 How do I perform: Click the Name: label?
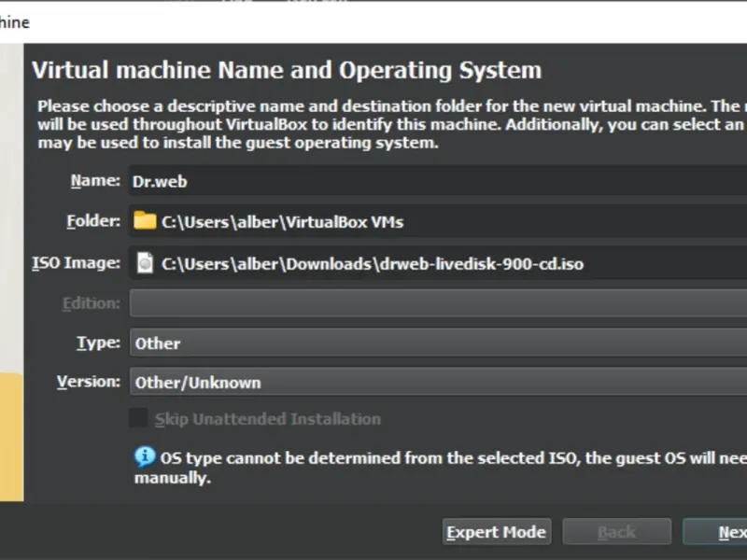tap(96, 180)
